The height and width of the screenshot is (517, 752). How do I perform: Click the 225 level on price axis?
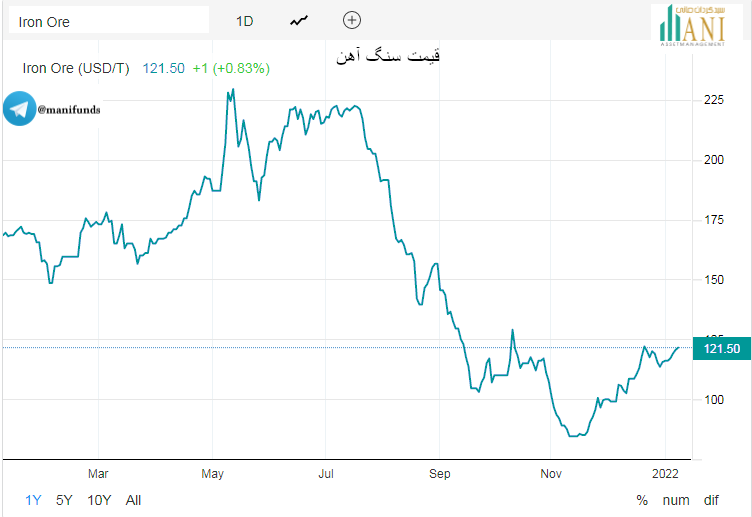click(x=714, y=100)
